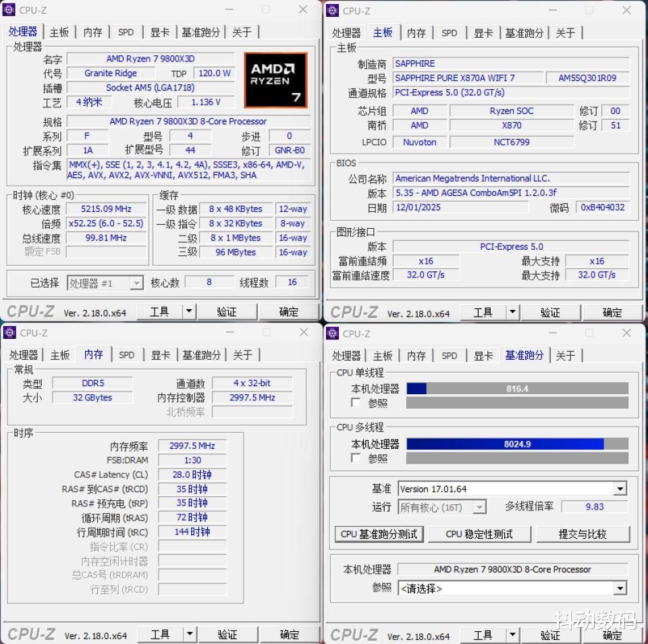Click the CPU 基准跑分测试 button

379,534
